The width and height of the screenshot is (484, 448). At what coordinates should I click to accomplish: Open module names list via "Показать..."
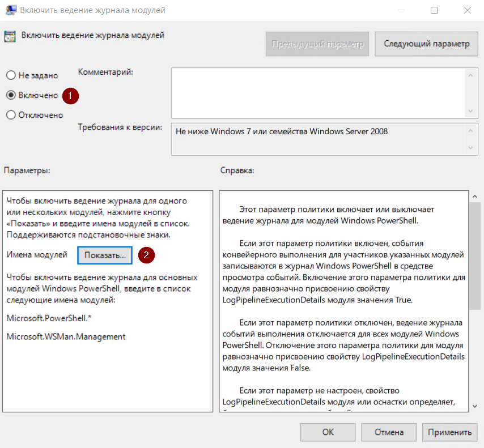[x=105, y=255]
